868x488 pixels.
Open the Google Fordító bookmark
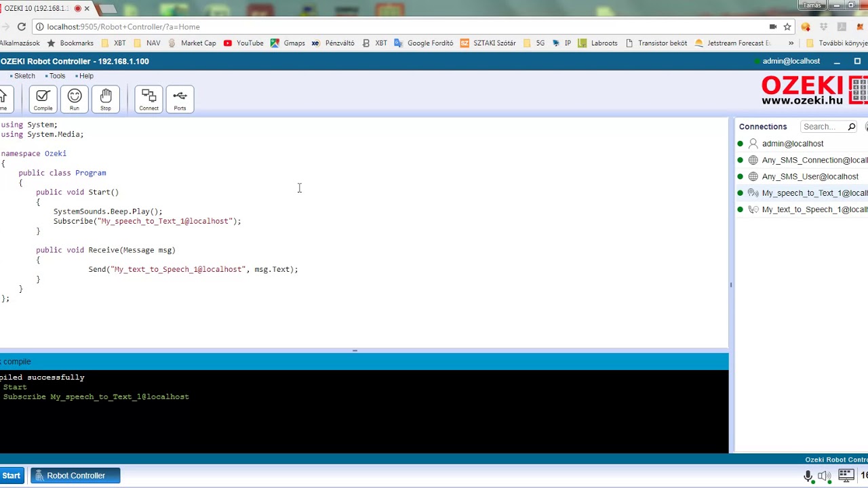[423, 43]
